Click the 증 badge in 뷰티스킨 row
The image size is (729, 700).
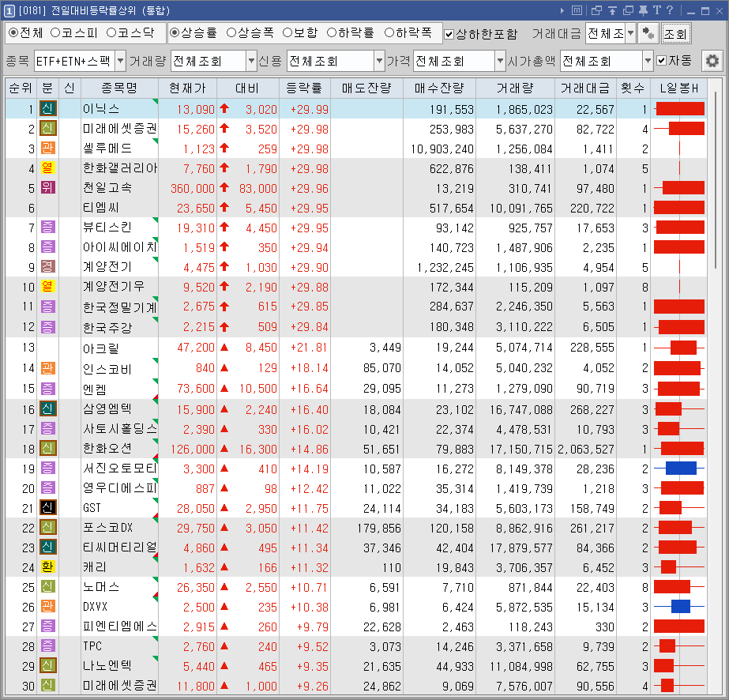click(x=47, y=227)
